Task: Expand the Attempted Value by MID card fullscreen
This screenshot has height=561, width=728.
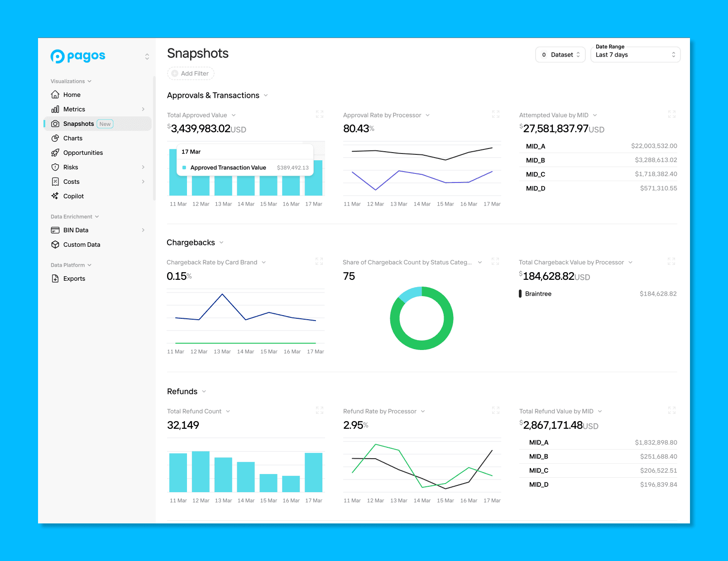Action: [x=672, y=114]
